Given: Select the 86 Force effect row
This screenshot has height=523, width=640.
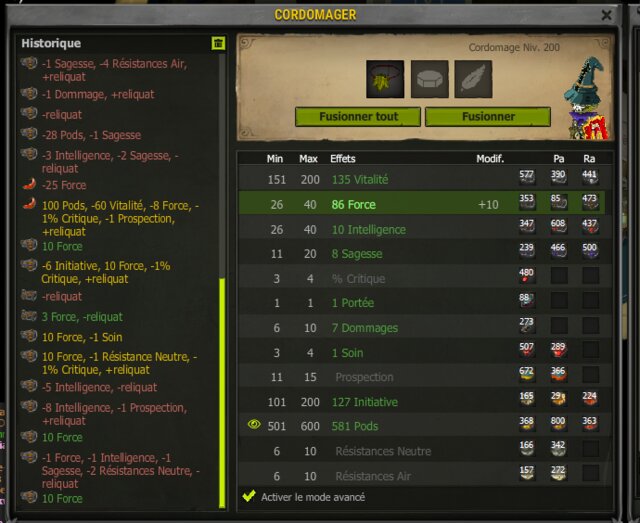Looking at the screenshot, I should click(422, 203).
